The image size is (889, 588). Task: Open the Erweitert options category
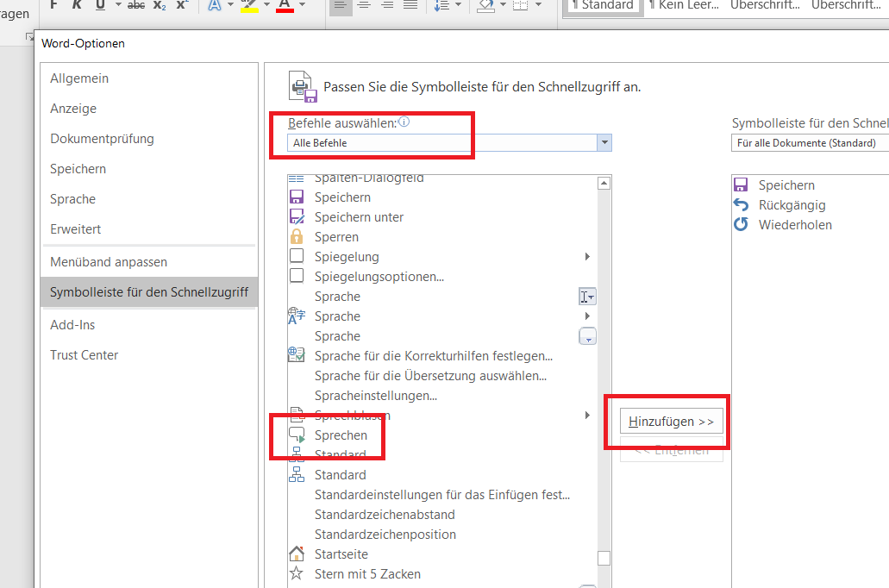(150, 229)
